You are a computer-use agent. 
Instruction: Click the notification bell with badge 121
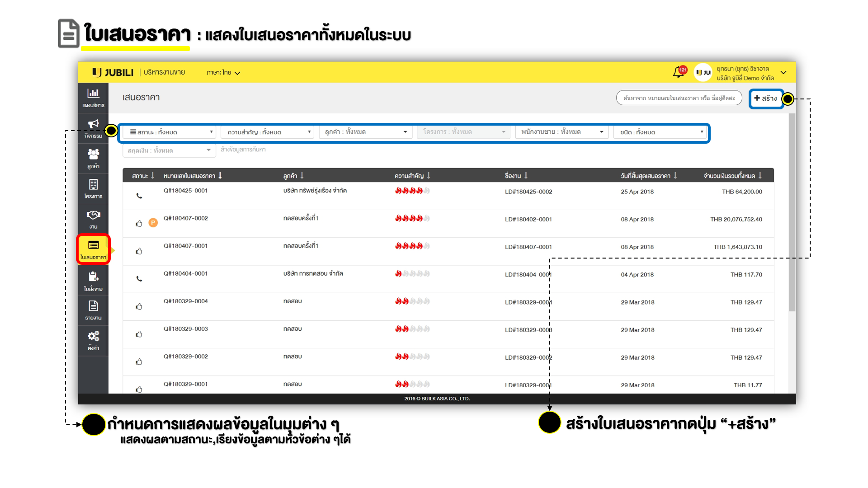point(679,72)
